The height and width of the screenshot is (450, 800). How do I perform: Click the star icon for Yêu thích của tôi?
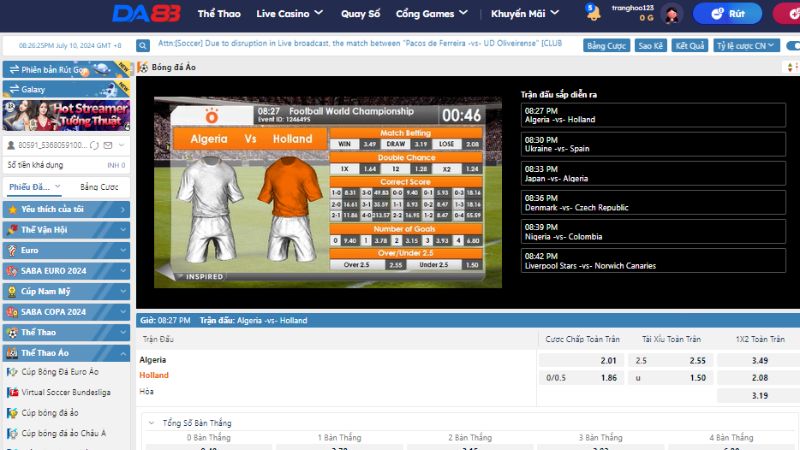click(x=11, y=209)
